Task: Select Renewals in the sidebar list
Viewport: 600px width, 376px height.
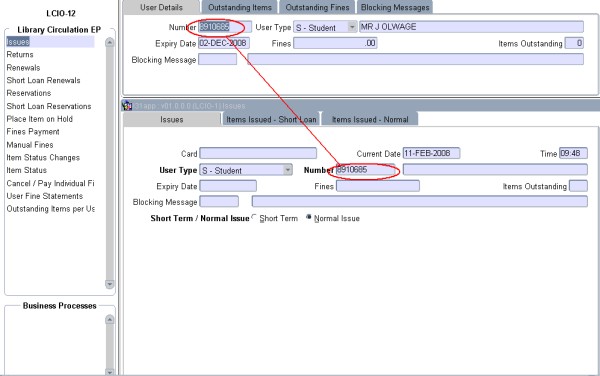Action: pos(23,68)
